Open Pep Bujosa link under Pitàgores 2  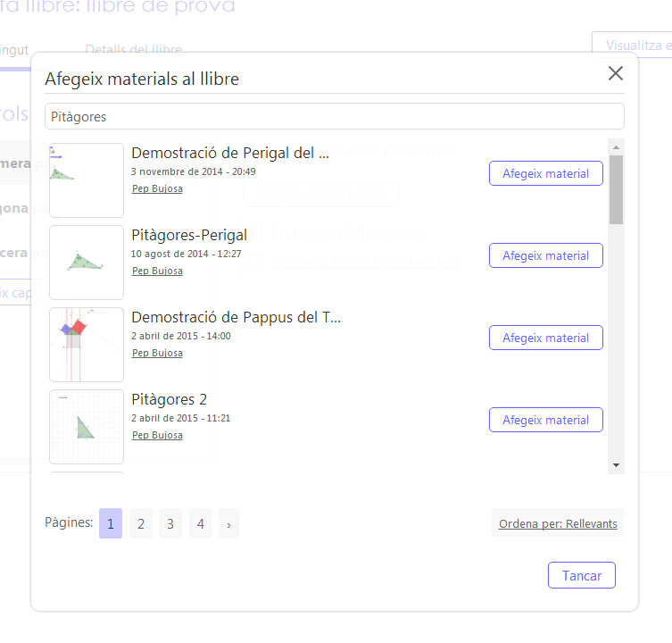(157, 436)
